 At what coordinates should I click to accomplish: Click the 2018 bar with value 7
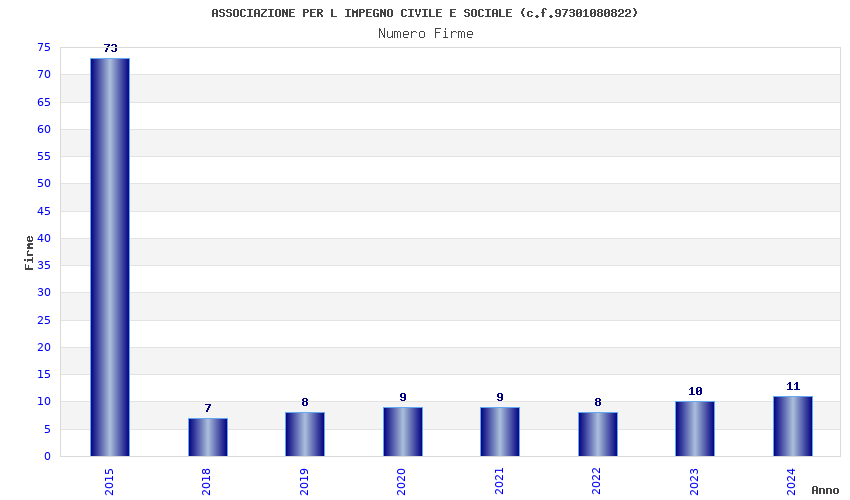[x=208, y=437]
